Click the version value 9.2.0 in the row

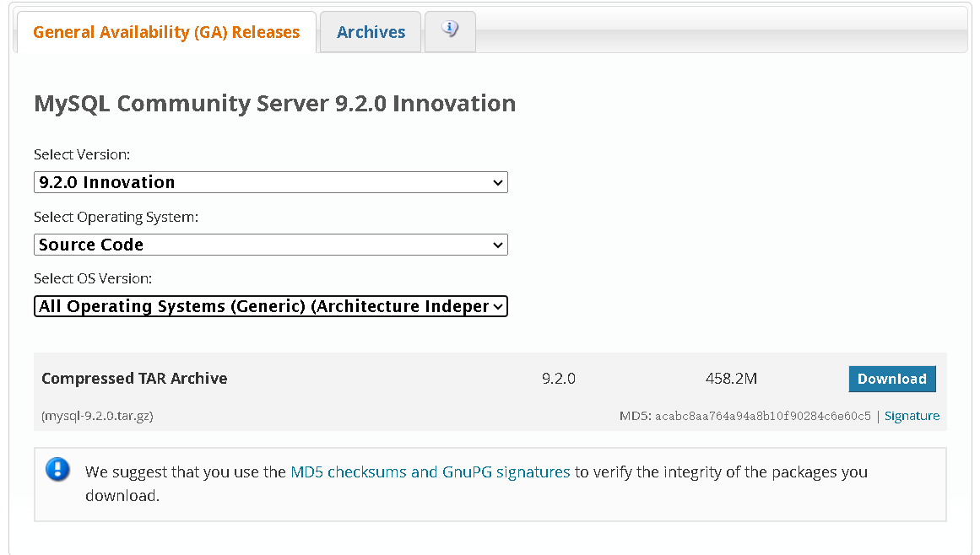pos(559,379)
